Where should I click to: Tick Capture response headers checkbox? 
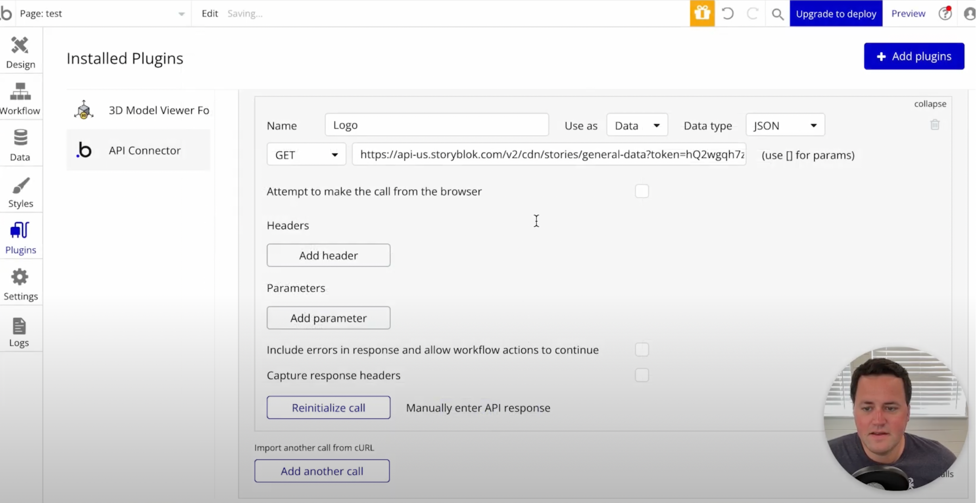point(642,375)
